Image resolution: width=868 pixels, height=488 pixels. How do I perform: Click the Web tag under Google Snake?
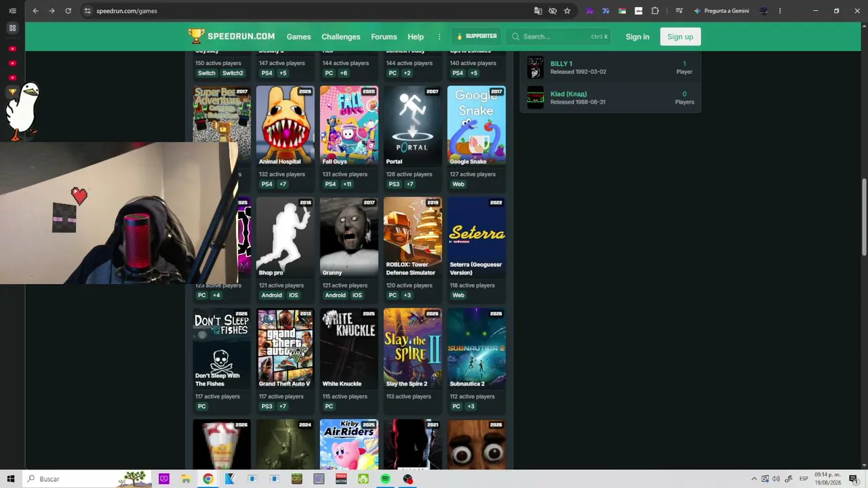pos(458,184)
